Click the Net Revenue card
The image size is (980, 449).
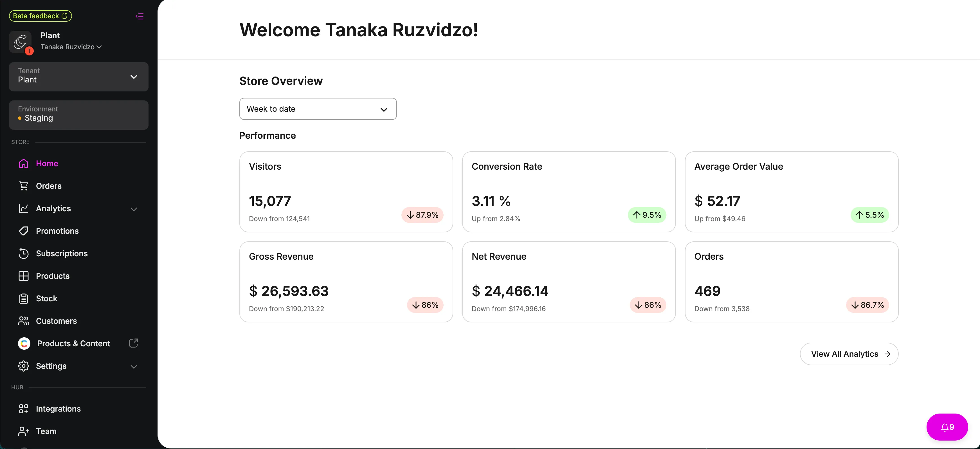tap(569, 282)
